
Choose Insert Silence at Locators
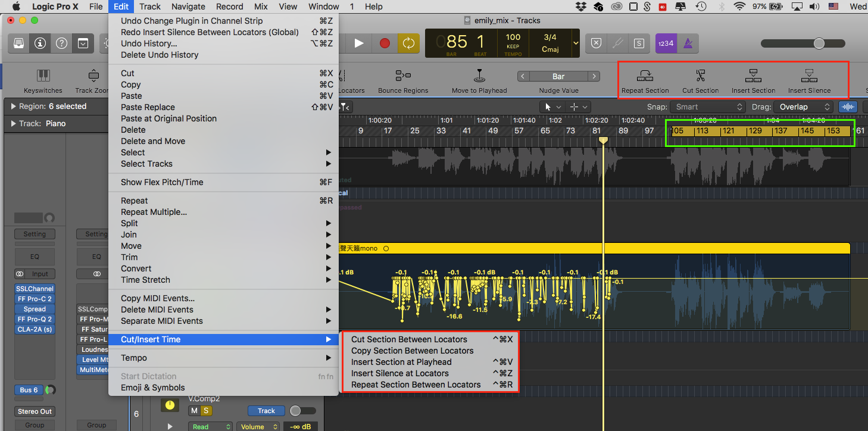tap(431, 373)
